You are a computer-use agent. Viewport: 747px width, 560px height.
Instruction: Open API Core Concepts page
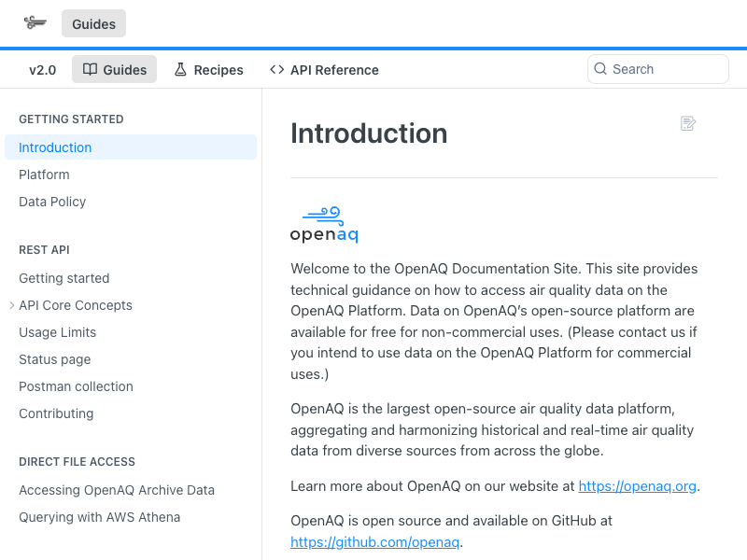[76, 305]
